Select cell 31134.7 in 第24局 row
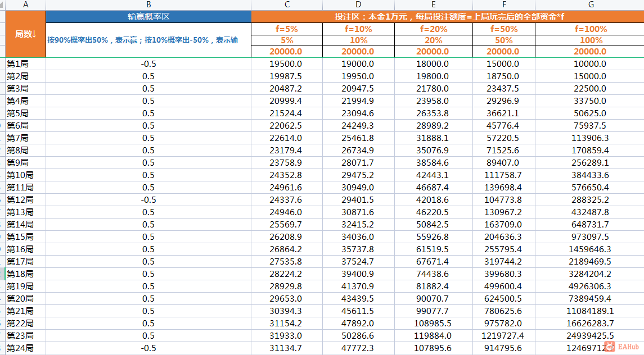Image resolution: width=644 pixels, height=355 pixels. [287, 348]
